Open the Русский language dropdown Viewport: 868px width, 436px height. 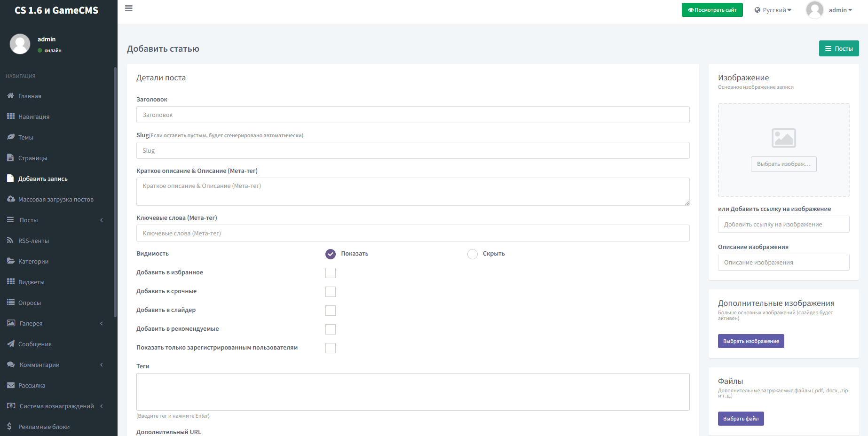(773, 10)
